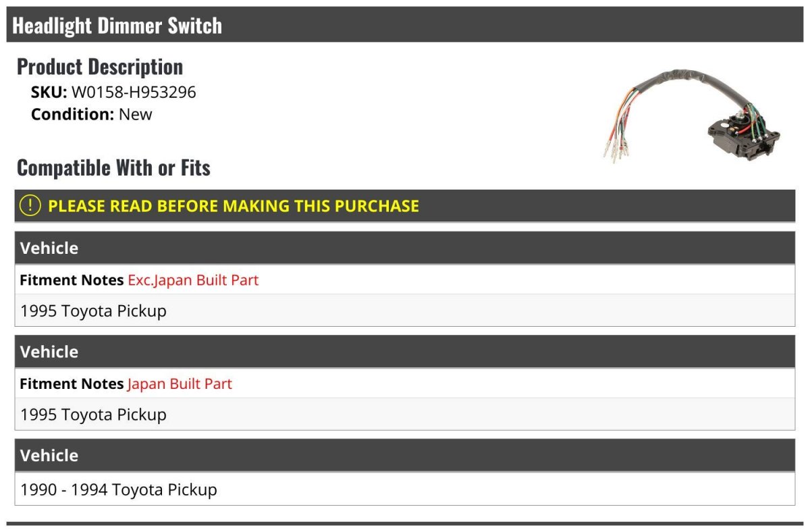
Task: Click the second 'Vehicle' table header
Action: point(49,352)
